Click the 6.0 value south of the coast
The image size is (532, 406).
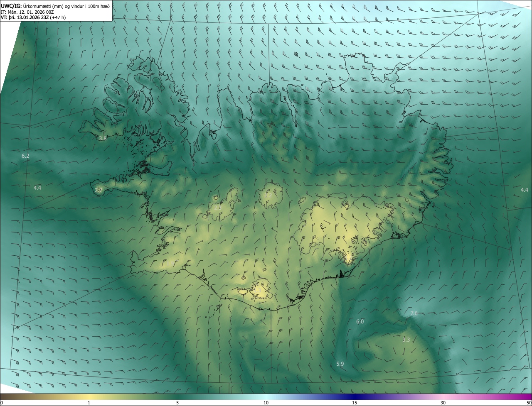360,322
